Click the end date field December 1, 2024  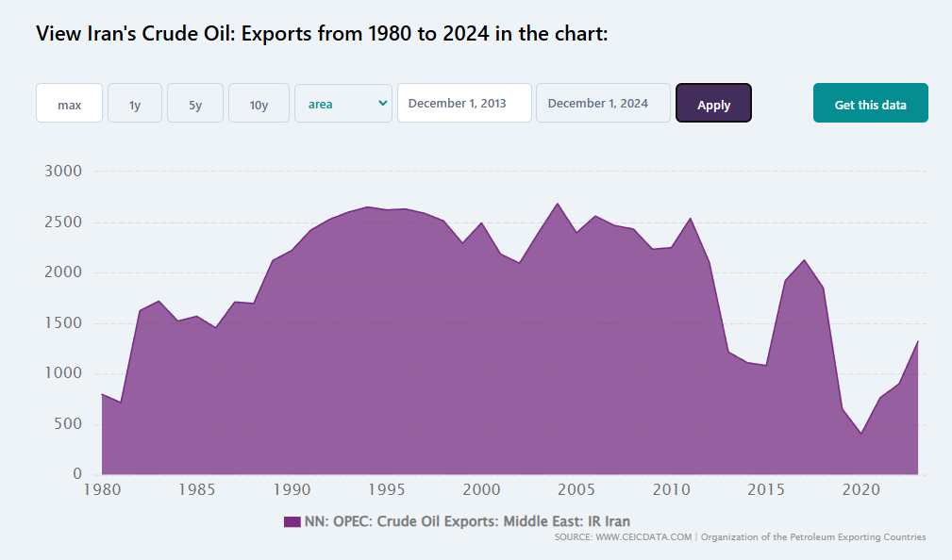(603, 104)
